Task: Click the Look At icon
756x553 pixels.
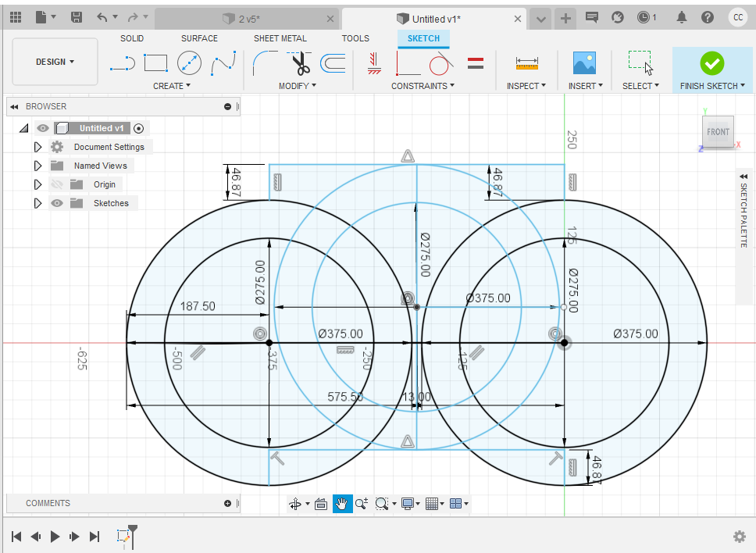Action: [321, 505]
